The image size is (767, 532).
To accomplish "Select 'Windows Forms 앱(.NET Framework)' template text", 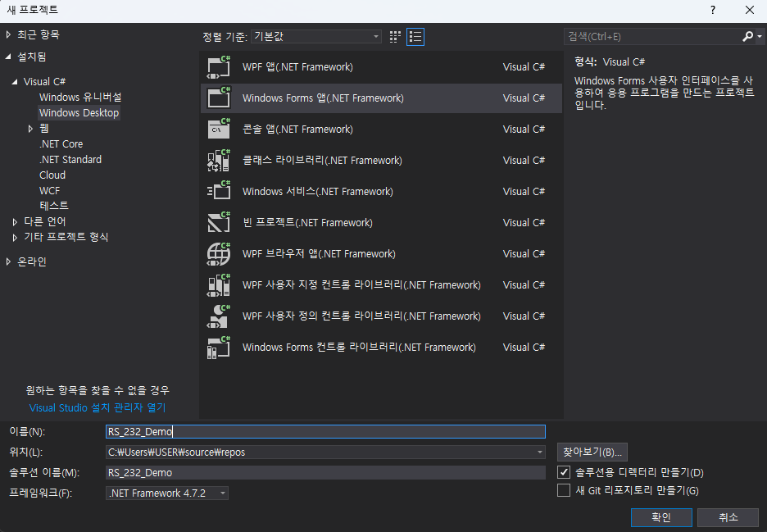I will (x=323, y=98).
